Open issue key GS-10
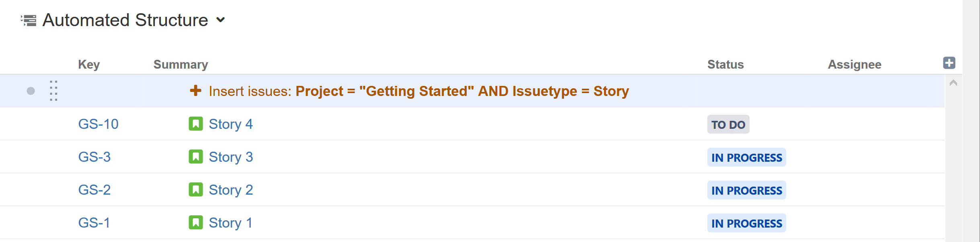 98,124
